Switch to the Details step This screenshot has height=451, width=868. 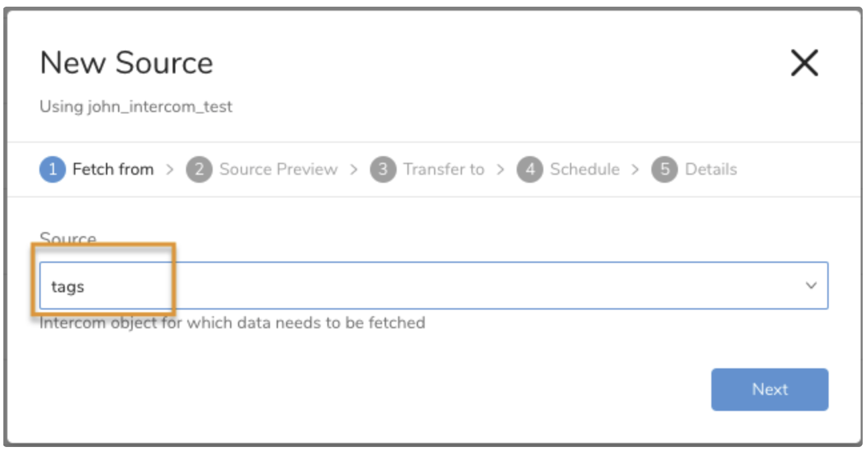point(711,169)
